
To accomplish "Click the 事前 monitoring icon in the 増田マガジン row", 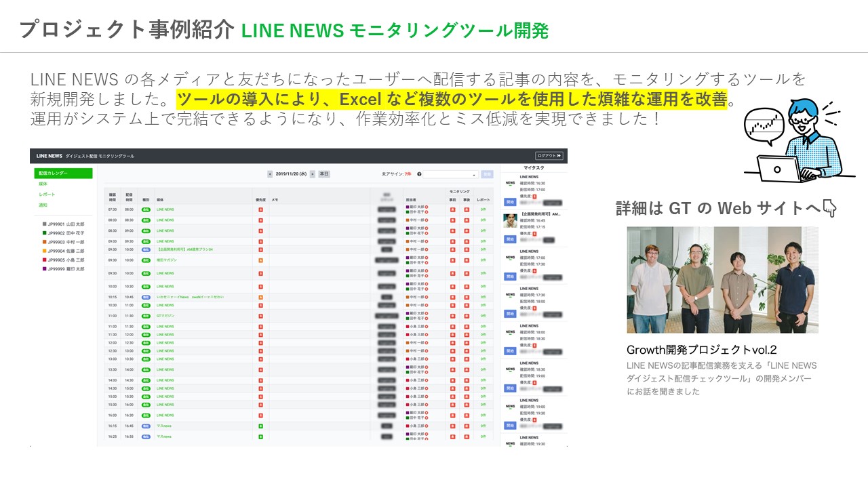I will coord(452,260).
